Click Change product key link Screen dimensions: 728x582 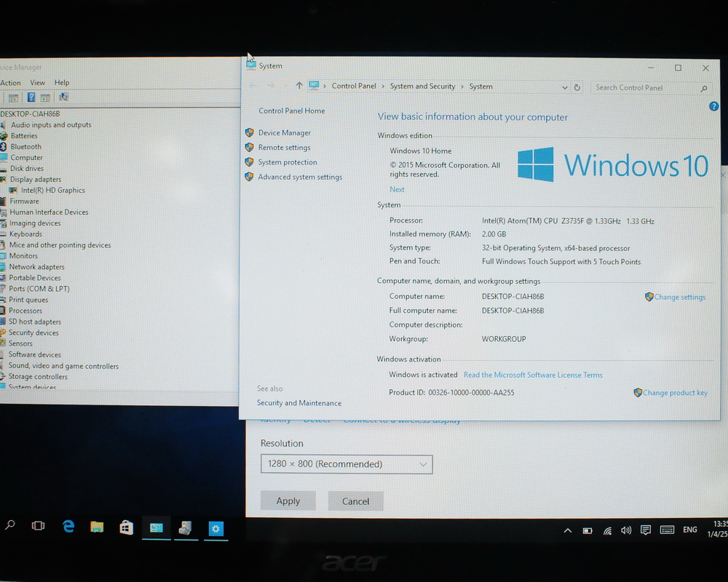[675, 393]
